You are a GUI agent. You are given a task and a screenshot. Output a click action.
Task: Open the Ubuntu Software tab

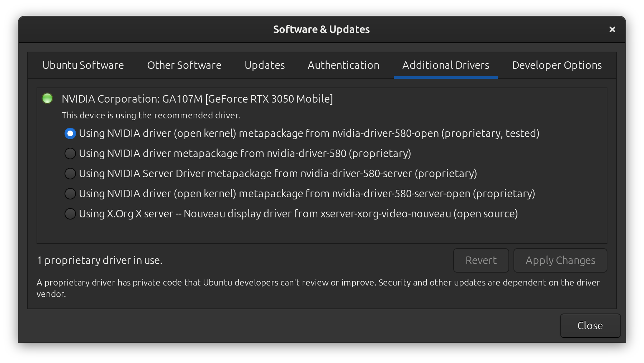pos(83,65)
